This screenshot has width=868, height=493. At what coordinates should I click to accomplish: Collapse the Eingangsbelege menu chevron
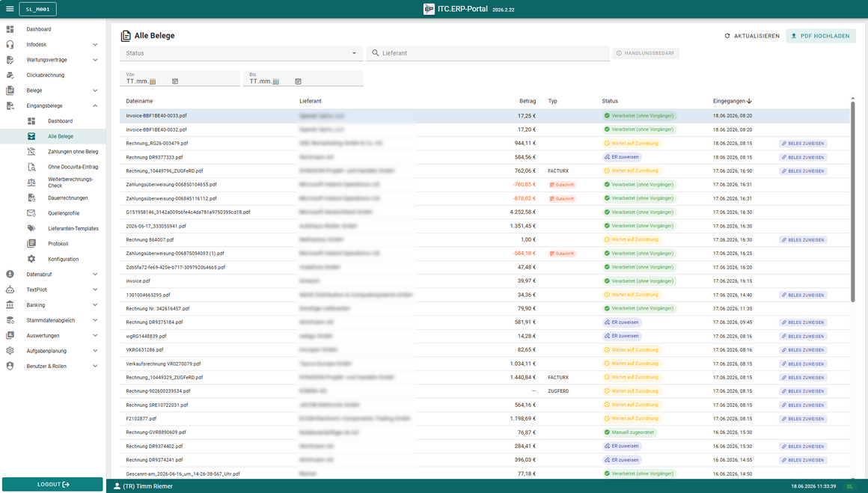coord(95,105)
